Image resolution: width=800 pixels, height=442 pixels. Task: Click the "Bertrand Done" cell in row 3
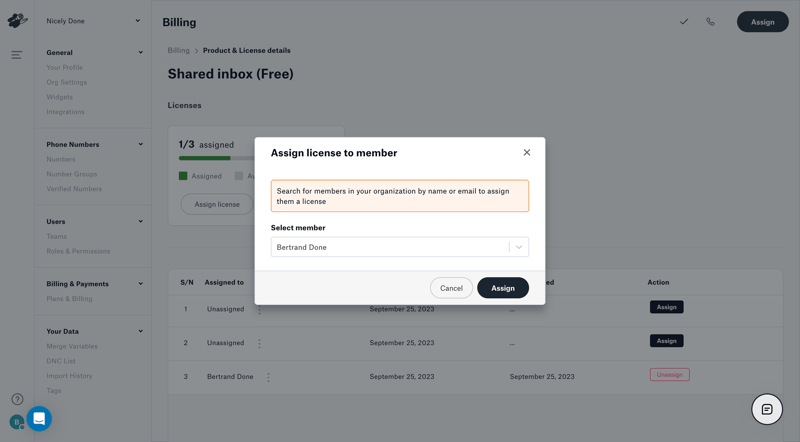(230, 377)
